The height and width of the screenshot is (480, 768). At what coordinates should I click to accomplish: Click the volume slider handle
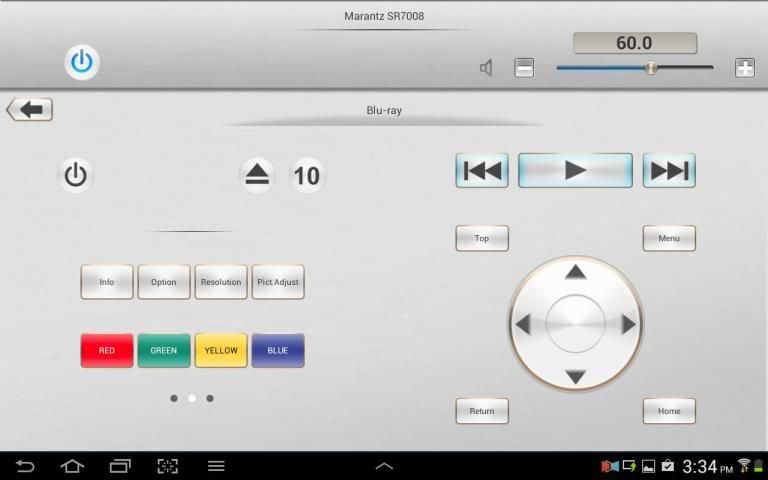click(651, 68)
